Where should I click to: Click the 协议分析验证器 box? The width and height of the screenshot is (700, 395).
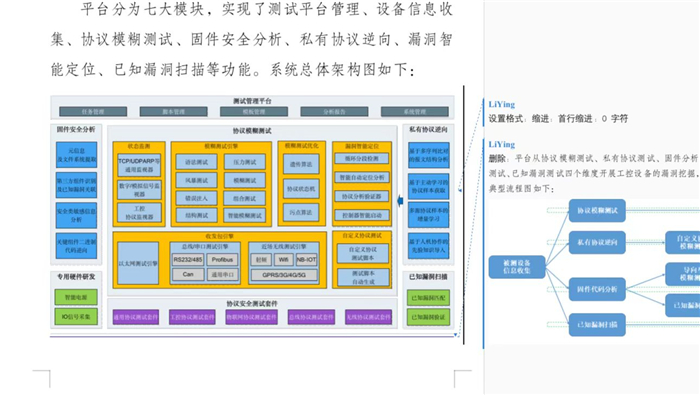click(x=362, y=196)
